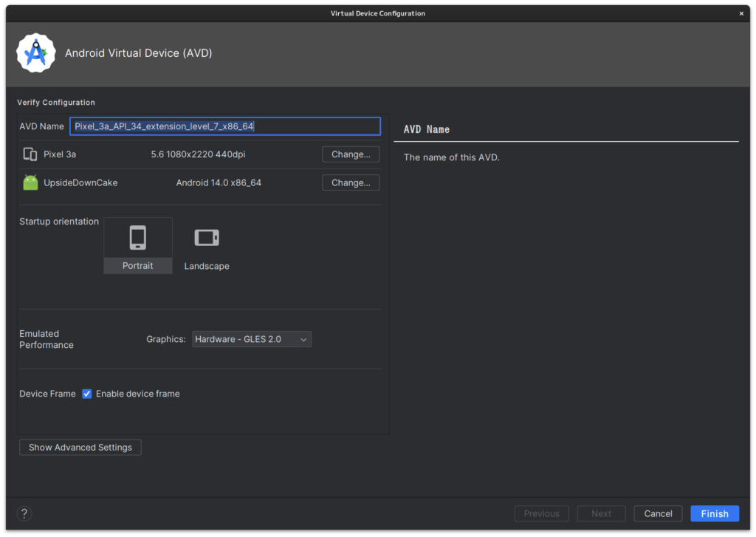The image size is (756, 537).
Task: Click the text '5.6 1080x2220 440dpi'
Action: (198, 154)
